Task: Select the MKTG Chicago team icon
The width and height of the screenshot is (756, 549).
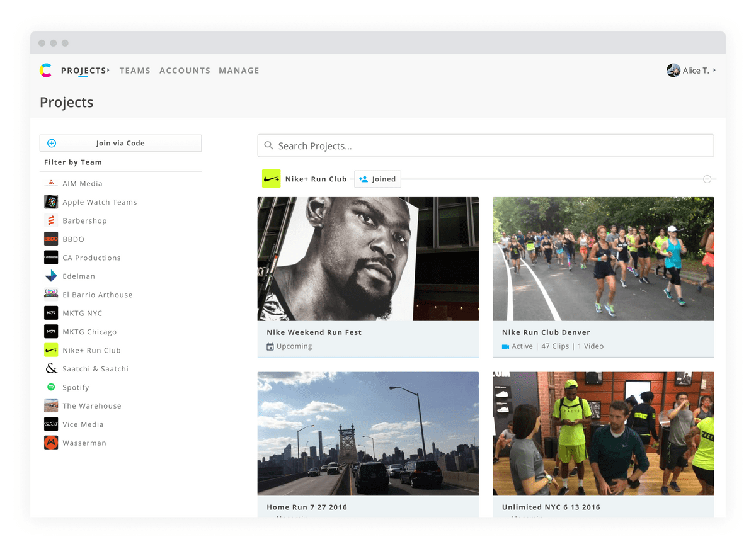Action: 51,332
